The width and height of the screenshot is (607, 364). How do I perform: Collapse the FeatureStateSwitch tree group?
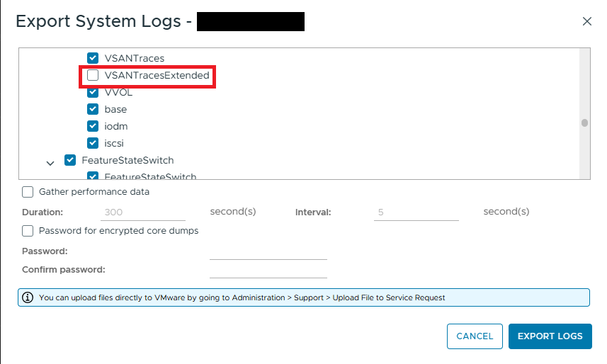[x=50, y=164]
